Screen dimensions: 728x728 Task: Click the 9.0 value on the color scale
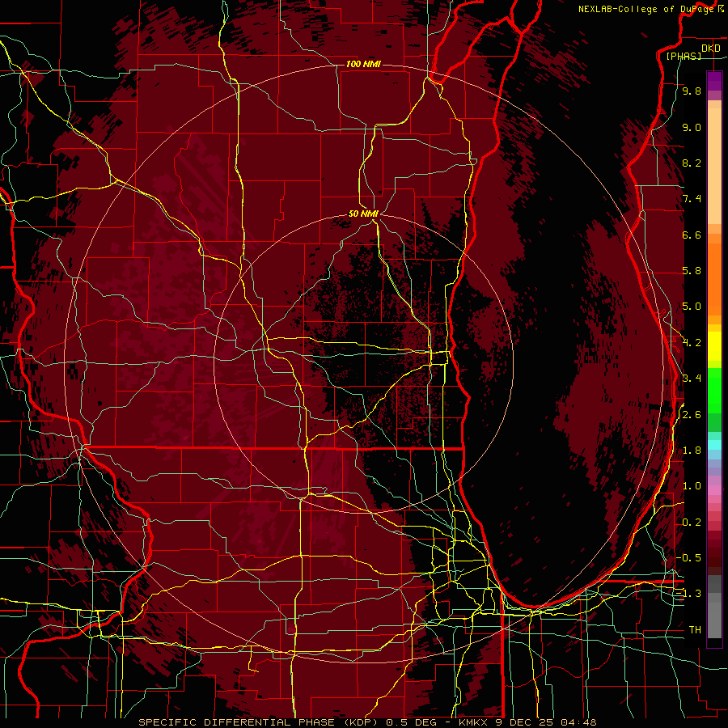(692, 127)
